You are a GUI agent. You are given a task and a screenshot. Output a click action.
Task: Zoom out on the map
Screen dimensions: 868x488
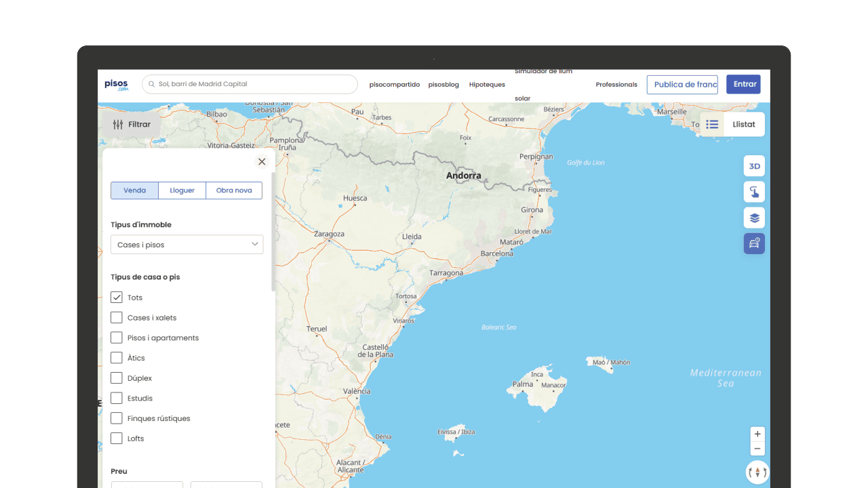757,449
